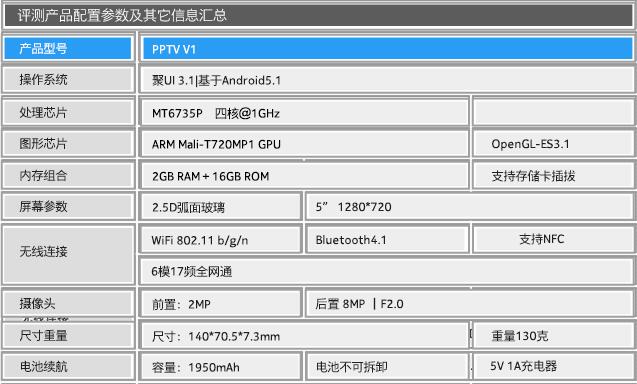Viewport: 637px width, 384px height.
Task: Select the '尺寸重量' row label
Action: [68, 336]
